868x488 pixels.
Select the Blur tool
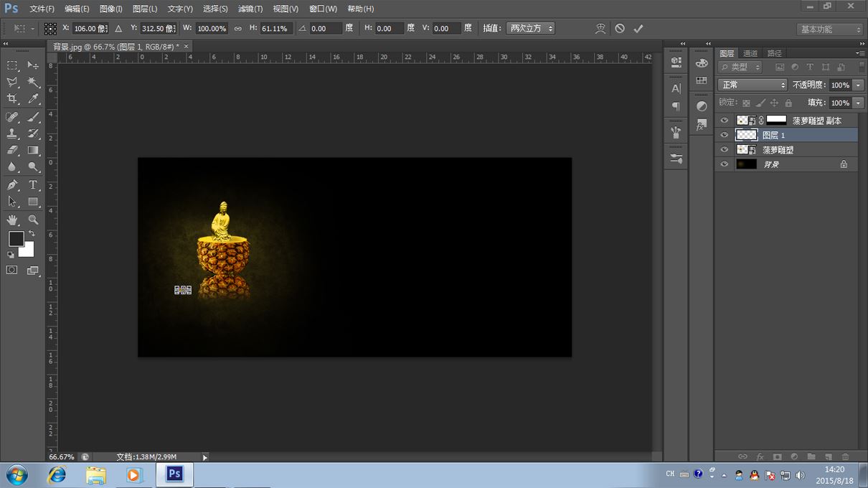click(x=12, y=167)
